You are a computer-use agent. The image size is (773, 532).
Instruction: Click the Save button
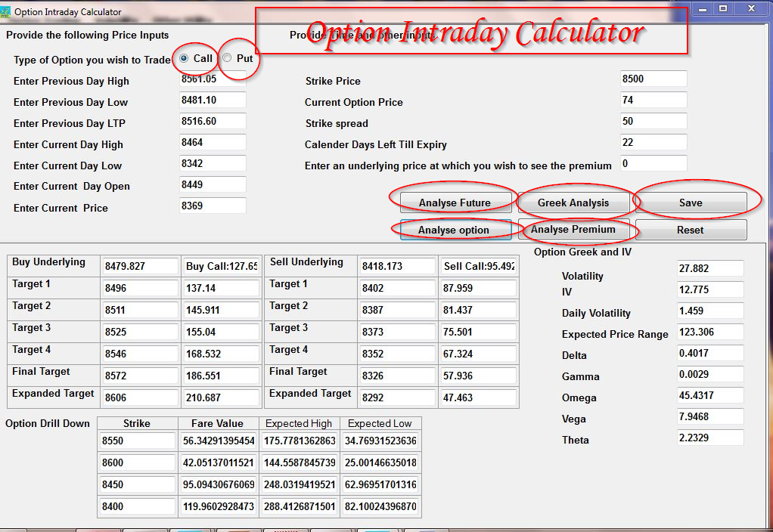690,202
